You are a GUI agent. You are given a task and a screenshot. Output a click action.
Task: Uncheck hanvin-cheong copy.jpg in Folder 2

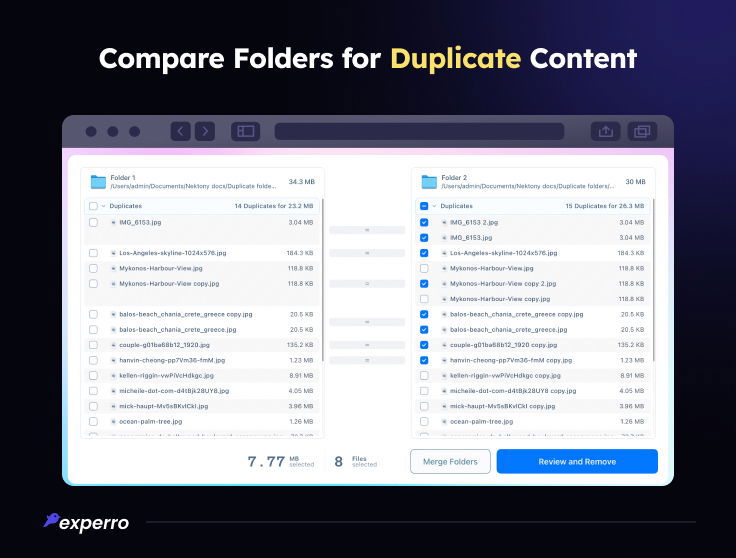coord(424,360)
